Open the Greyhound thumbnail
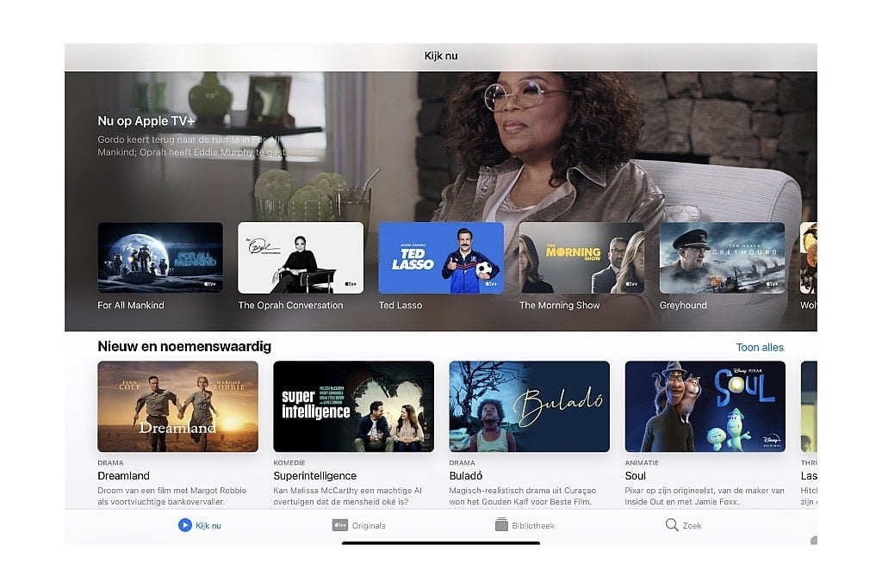This screenshot has height=588, width=882. click(x=723, y=257)
